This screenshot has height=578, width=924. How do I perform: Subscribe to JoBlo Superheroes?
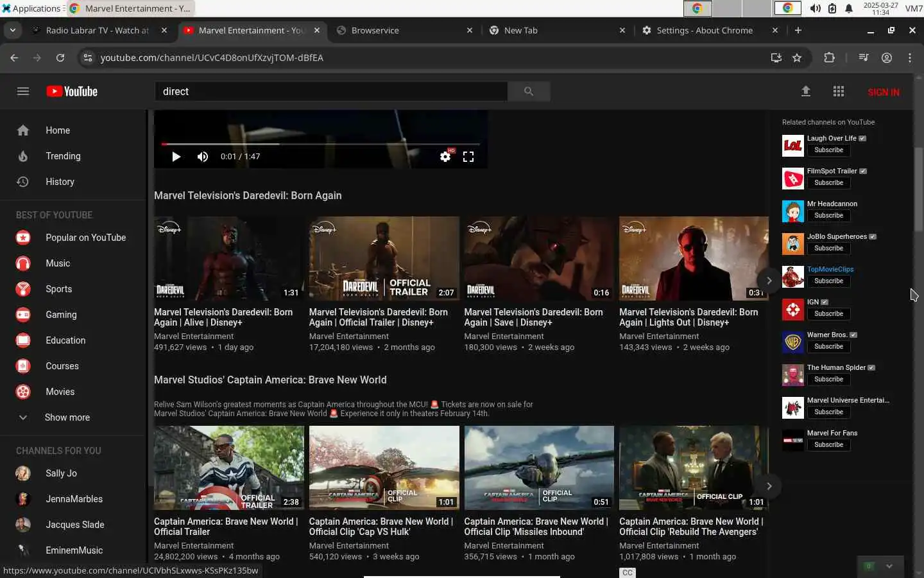[828, 249]
